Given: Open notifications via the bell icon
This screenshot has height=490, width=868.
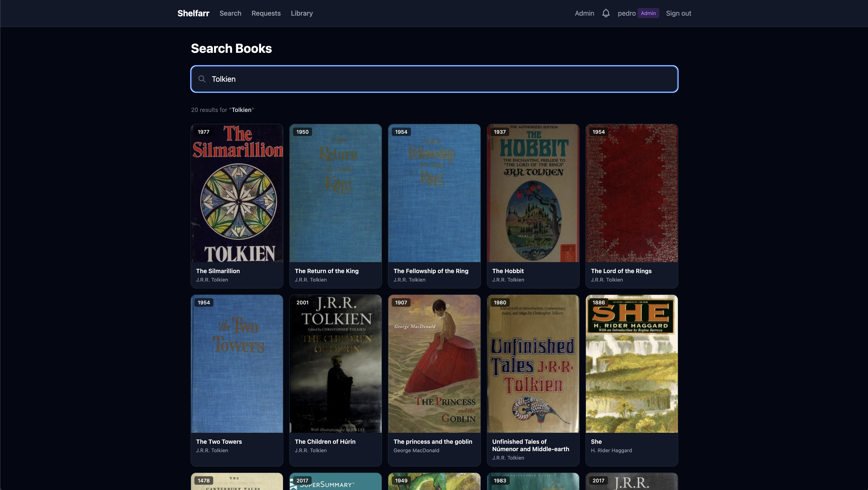Looking at the screenshot, I should [606, 13].
